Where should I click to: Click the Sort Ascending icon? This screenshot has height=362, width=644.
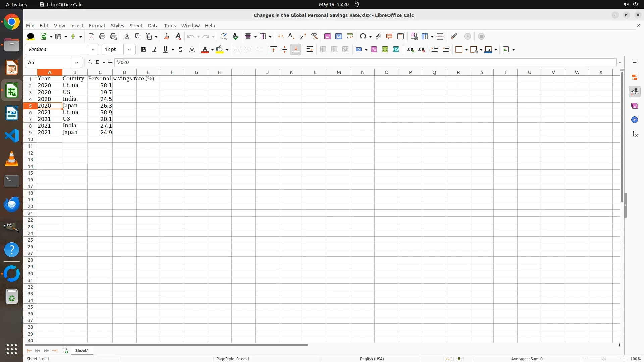click(291, 36)
